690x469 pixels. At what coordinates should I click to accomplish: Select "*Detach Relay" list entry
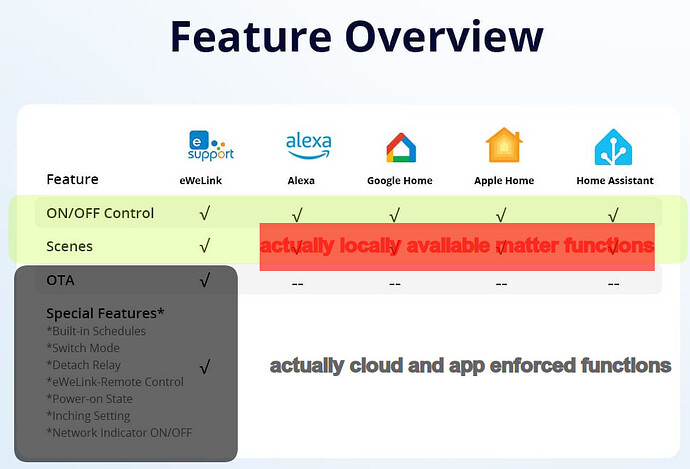click(83, 365)
